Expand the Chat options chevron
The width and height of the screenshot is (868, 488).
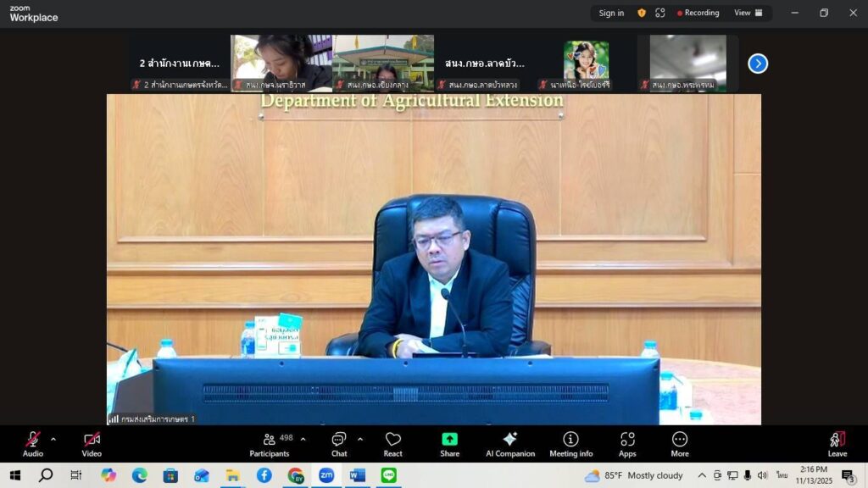pos(360,439)
